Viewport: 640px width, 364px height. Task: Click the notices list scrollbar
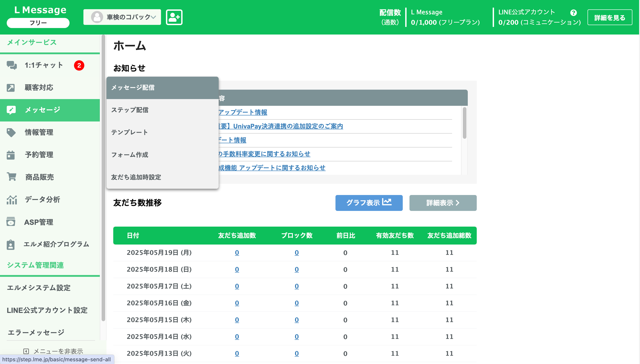[x=464, y=123]
